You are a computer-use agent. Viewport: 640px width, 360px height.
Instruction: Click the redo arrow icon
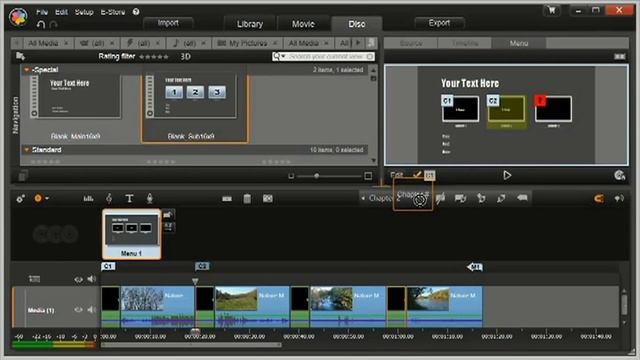pos(53,24)
